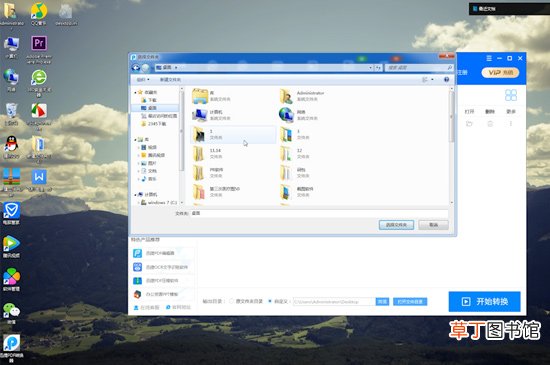The width and height of the screenshot is (550, 365).
Task: Expand the Windows 7 (C:) drive node
Action: click(139, 203)
